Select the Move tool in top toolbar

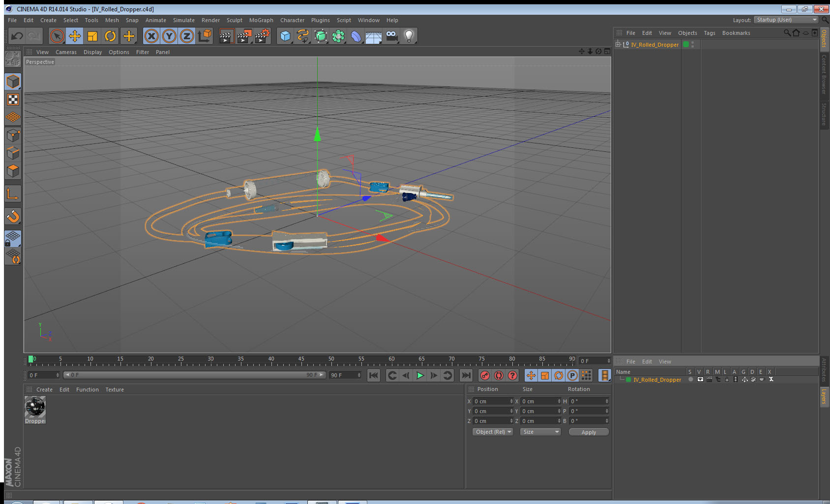tap(75, 36)
